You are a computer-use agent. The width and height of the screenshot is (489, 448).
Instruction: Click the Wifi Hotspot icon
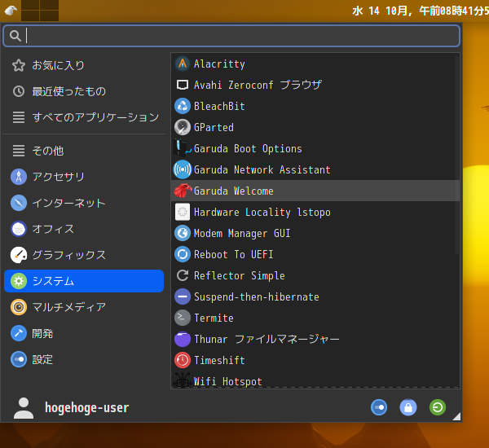coord(183,380)
